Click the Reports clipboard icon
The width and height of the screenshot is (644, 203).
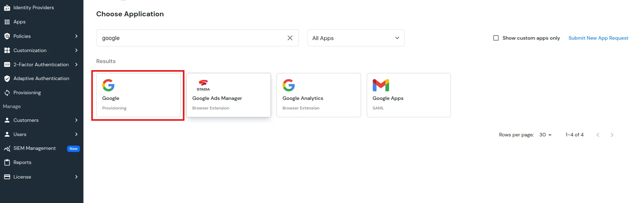pos(7,162)
